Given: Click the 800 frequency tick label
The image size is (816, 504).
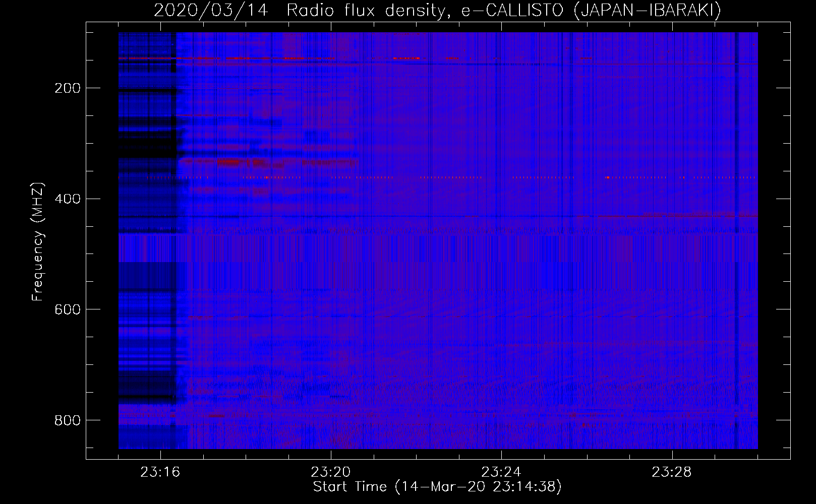Looking at the screenshot, I should [x=68, y=420].
